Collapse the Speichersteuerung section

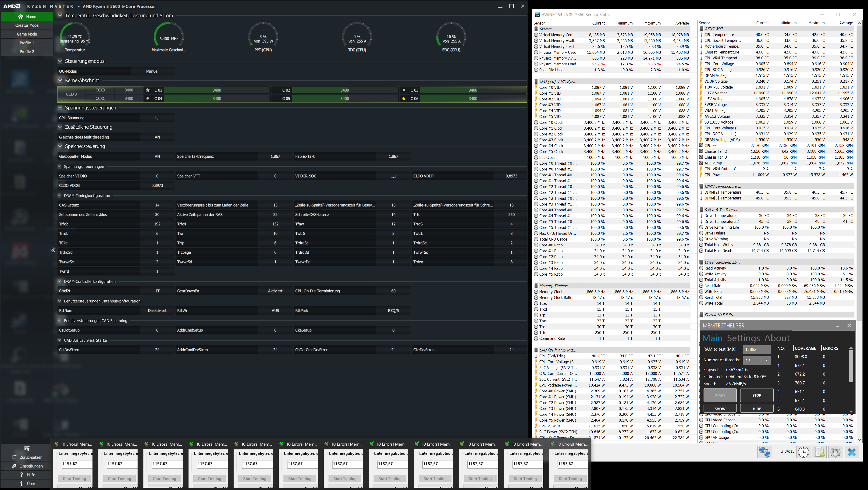[60, 146]
